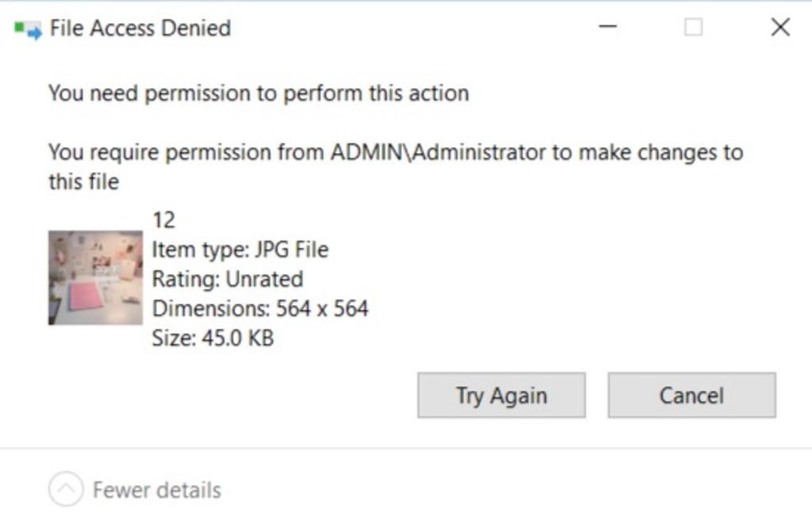Click the "Rating: Unrated" line
The image size is (812, 527).
[227, 279]
